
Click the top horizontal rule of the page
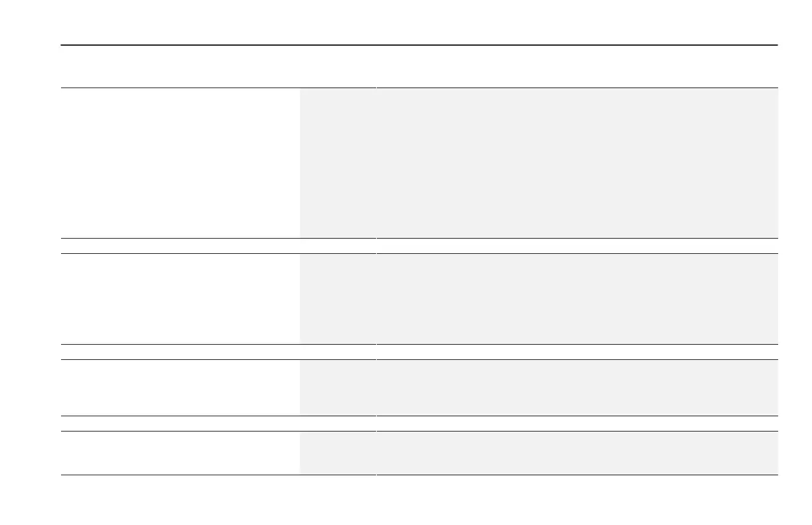[419, 45]
